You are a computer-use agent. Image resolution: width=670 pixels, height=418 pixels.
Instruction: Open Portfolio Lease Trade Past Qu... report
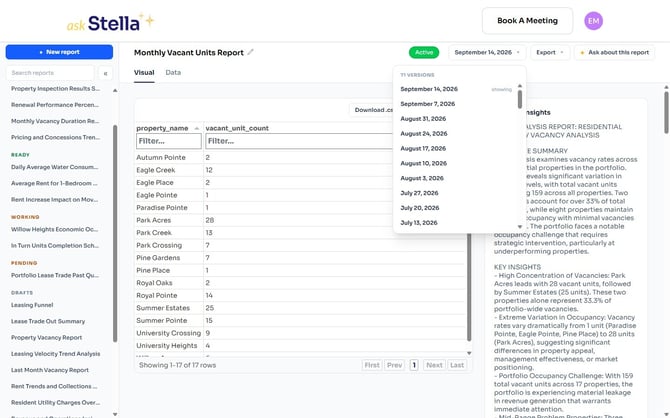pyautogui.click(x=55, y=276)
